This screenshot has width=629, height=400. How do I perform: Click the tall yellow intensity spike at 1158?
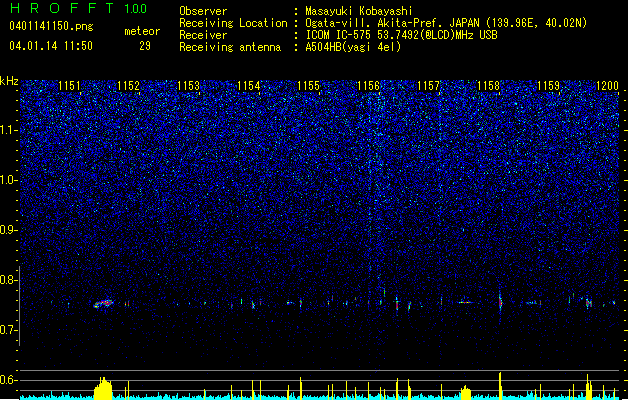click(500, 386)
